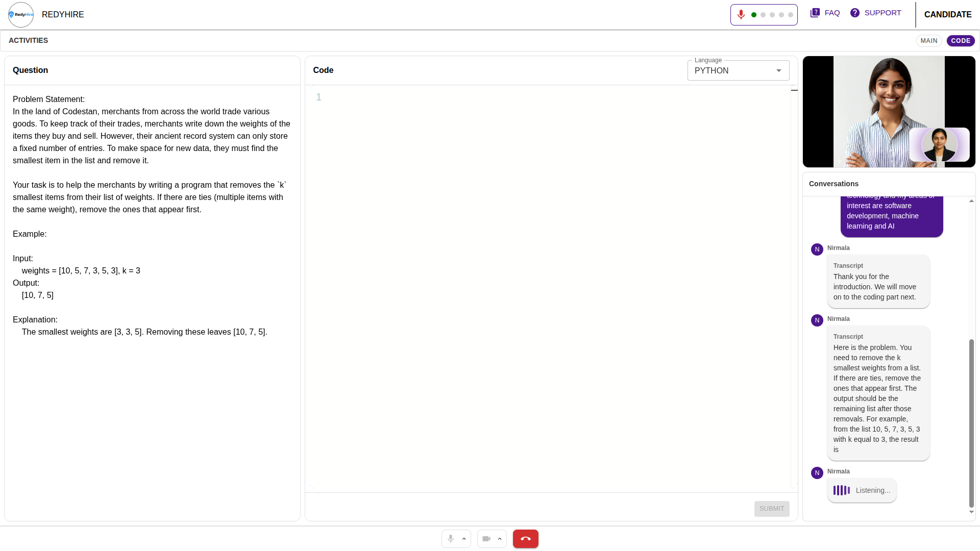Click Nirmala avatar beside 'Here is the problem' message
The width and height of the screenshot is (980, 551).
817,320
